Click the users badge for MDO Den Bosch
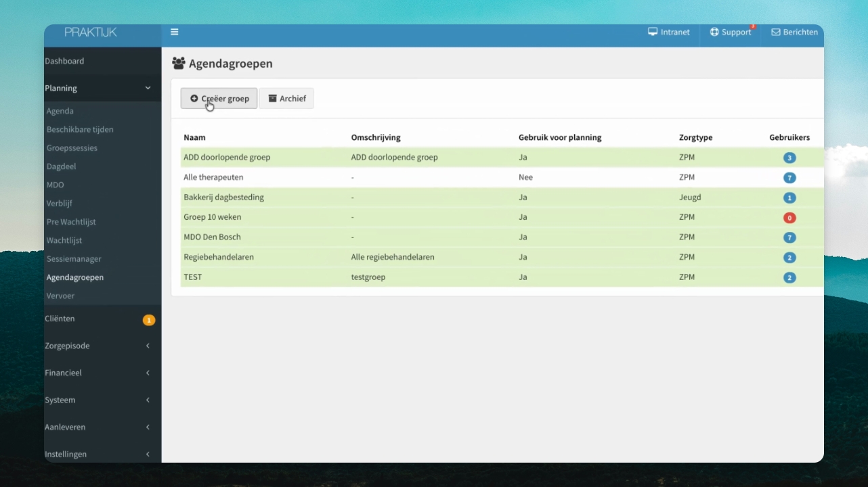Screen dimensions: 868x487 789,237
